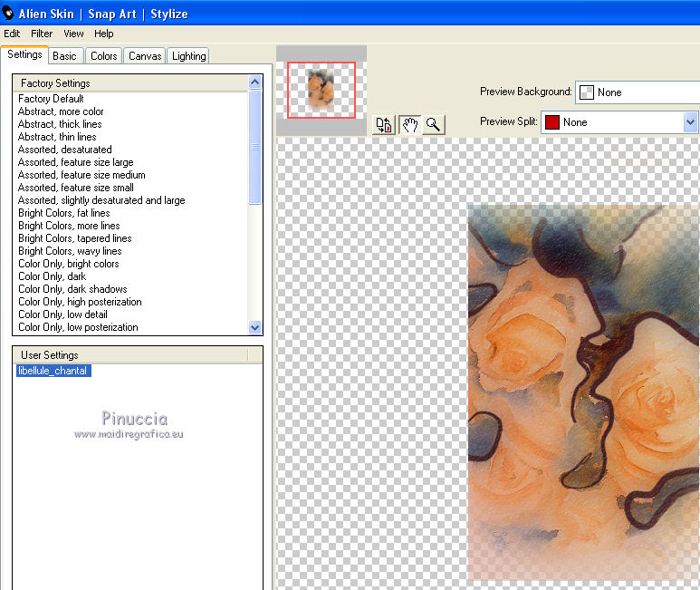The width and height of the screenshot is (700, 590).
Task: Click the User Settings column header
Action: pyautogui.click(x=130, y=355)
